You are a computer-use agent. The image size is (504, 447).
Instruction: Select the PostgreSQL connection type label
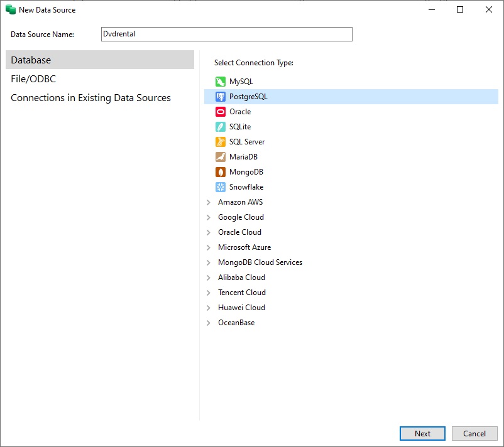248,97
